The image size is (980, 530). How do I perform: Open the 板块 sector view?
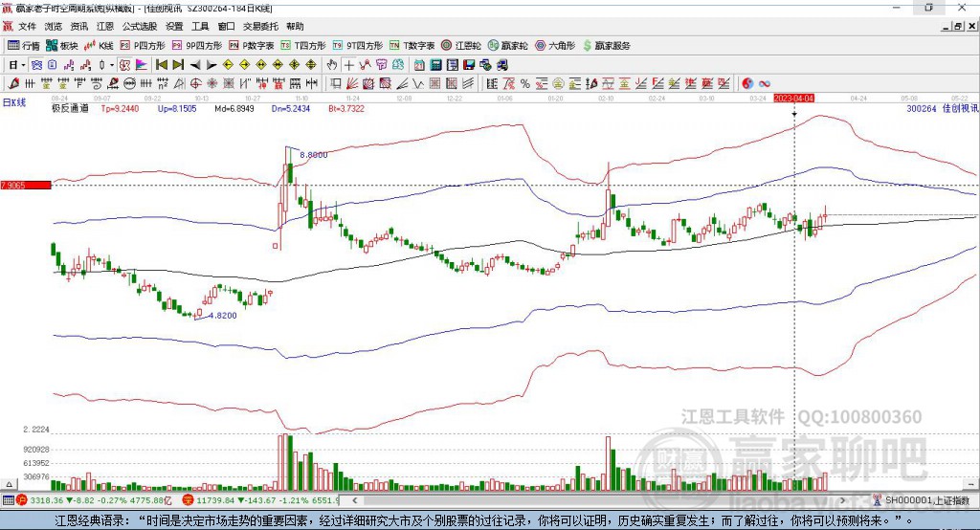click(x=62, y=46)
